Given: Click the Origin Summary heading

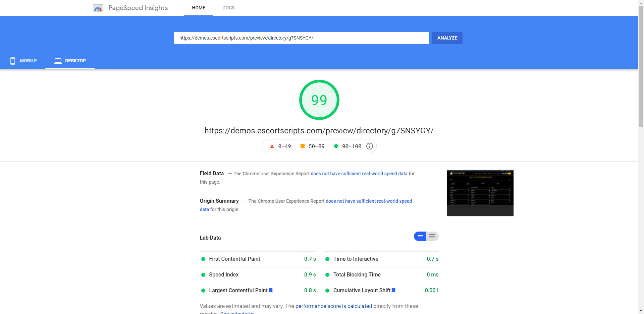Looking at the screenshot, I should [219, 201].
